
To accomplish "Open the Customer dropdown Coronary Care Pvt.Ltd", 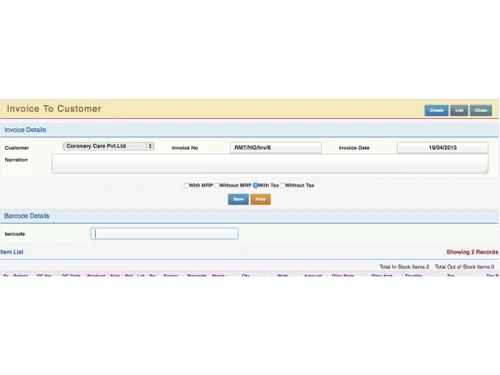I will (108, 146).
